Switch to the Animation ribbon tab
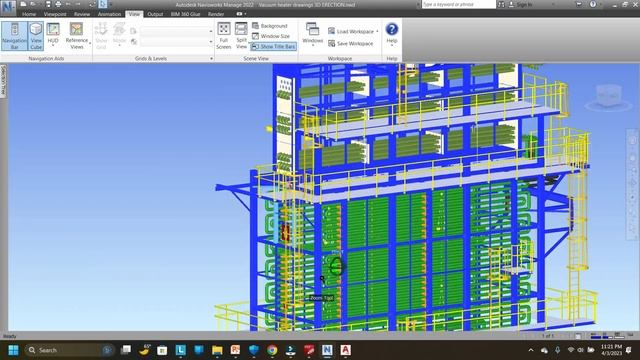Image resolution: width=640 pixels, height=360 pixels. pyautogui.click(x=109, y=14)
